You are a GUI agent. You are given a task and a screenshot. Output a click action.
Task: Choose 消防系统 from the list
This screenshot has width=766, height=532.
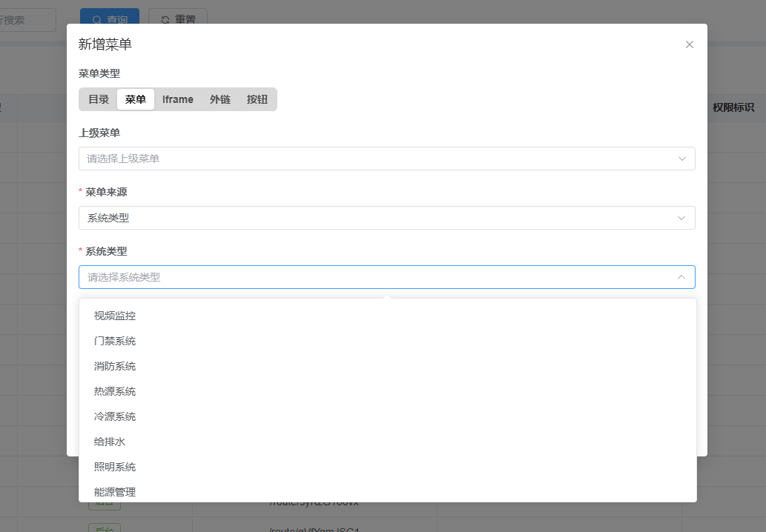click(388, 366)
